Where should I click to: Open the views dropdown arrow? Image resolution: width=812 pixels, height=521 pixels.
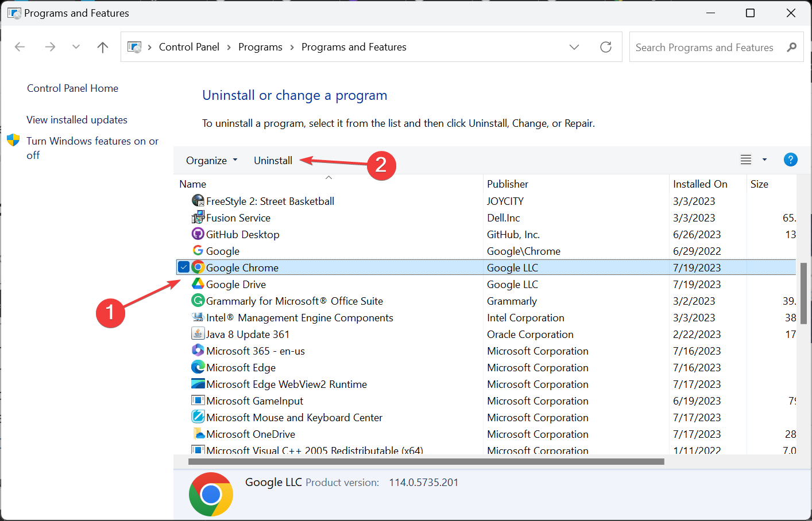click(x=764, y=160)
